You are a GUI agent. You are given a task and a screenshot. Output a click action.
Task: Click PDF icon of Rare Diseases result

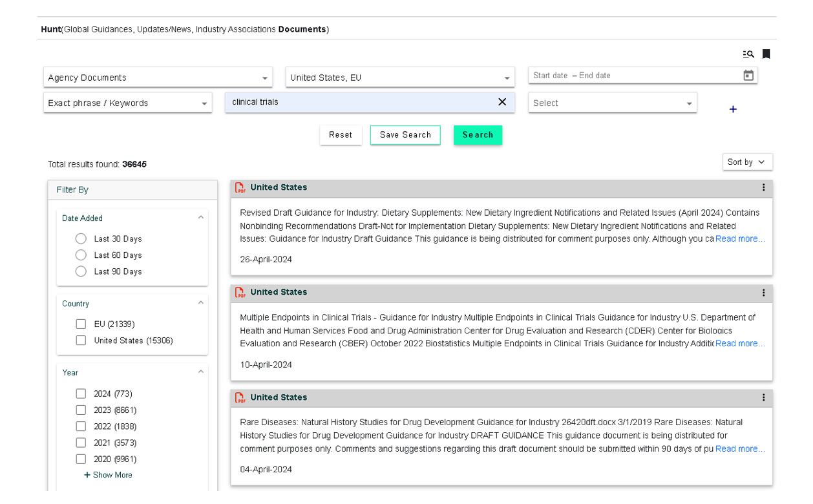tap(240, 398)
